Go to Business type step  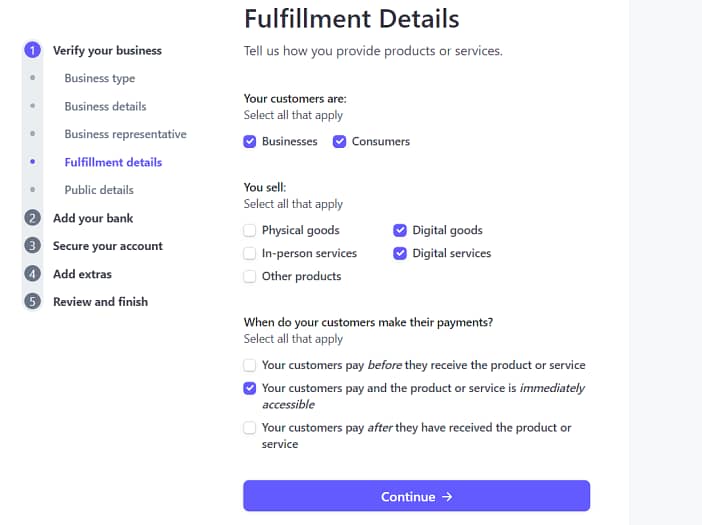[x=100, y=78]
